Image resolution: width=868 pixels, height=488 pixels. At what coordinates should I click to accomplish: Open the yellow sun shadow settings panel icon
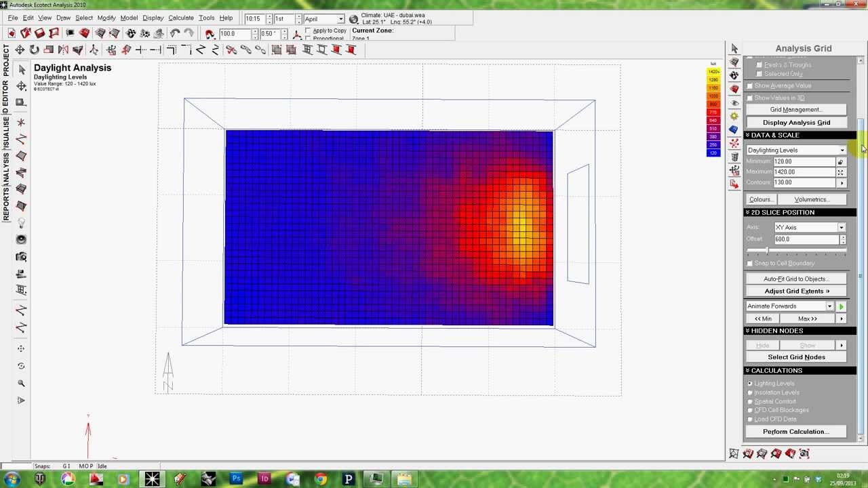point(734,116)
